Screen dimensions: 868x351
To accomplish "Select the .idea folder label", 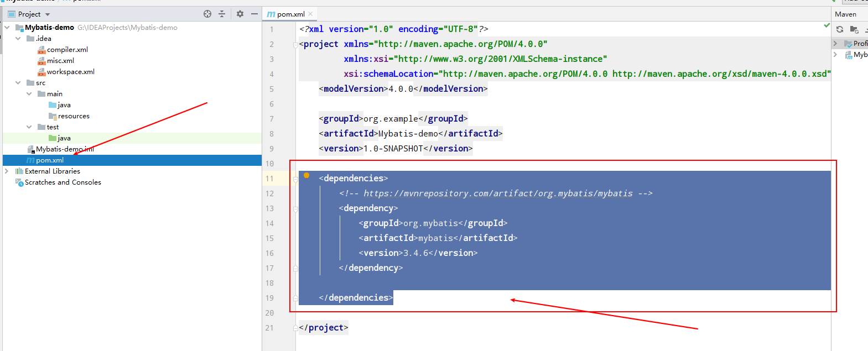I will [x=44, y=39].
